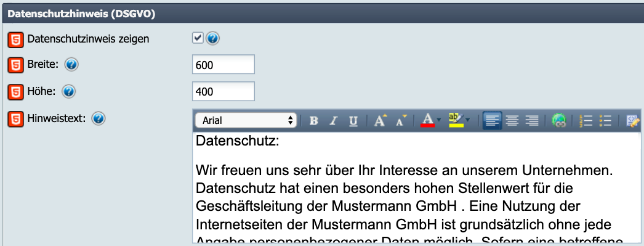Toggle italic formatting
The image size is (644, 246).
coord(334,121)
